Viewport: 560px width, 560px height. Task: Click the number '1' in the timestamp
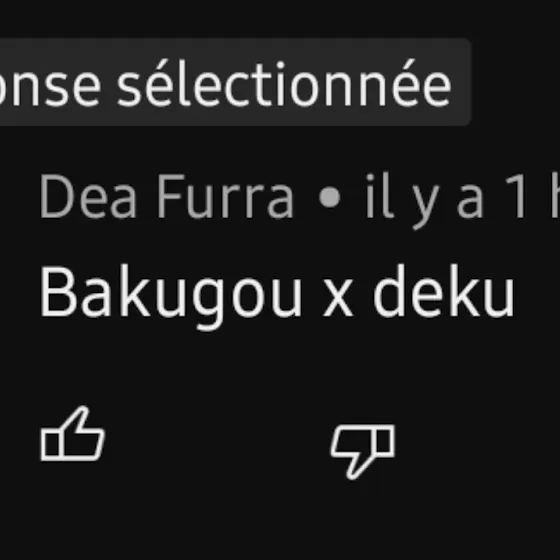[x=516, y=196]
